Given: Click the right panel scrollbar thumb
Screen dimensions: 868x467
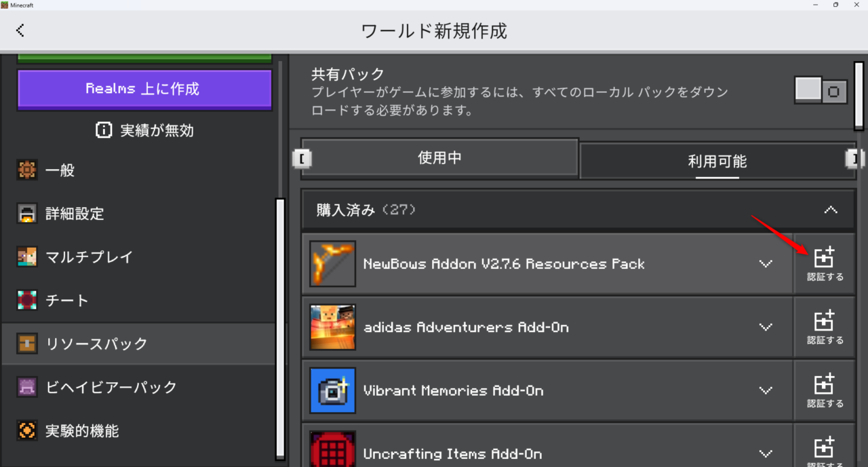Looking at the screenshot, I should click(859, 96).
